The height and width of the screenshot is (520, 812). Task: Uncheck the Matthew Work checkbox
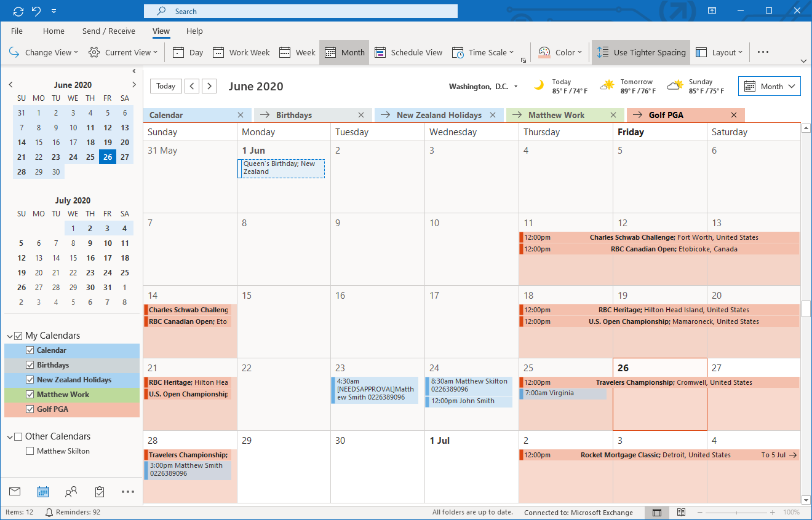(x=30, y=395)
